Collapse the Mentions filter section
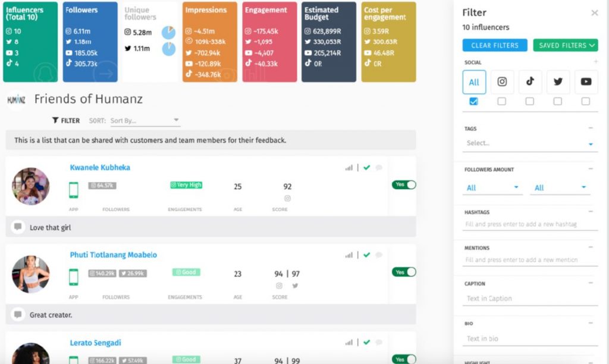This screenshot has width=609, height=364. (591, 247)
